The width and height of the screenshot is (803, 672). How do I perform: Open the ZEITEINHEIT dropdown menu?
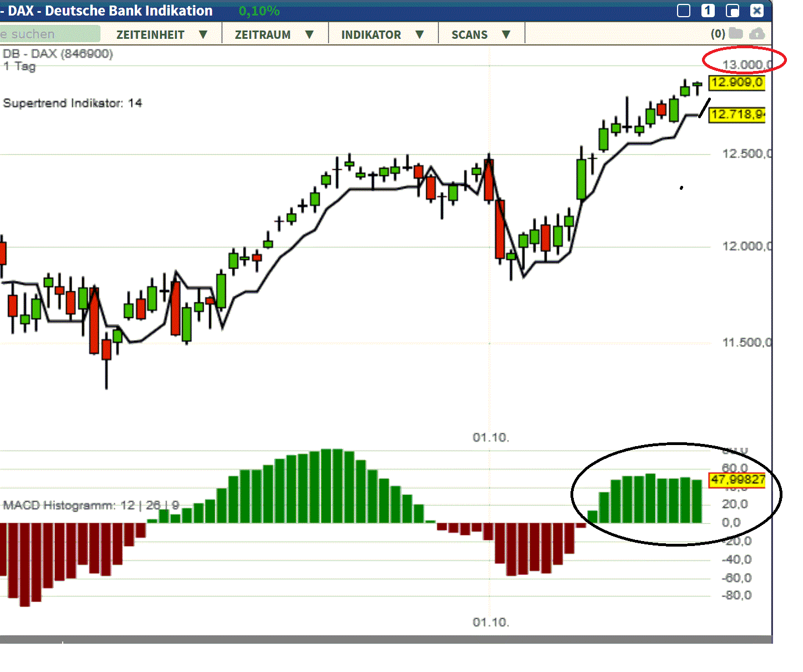161,34
